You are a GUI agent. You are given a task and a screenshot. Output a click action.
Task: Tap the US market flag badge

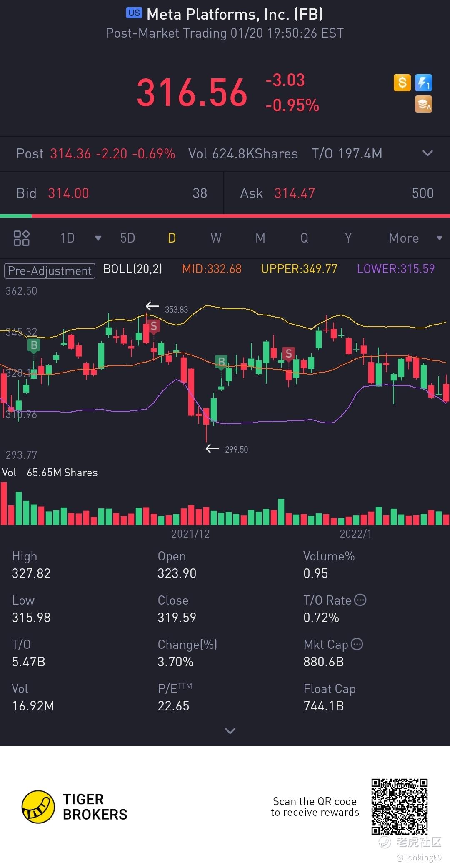[134, 13]
